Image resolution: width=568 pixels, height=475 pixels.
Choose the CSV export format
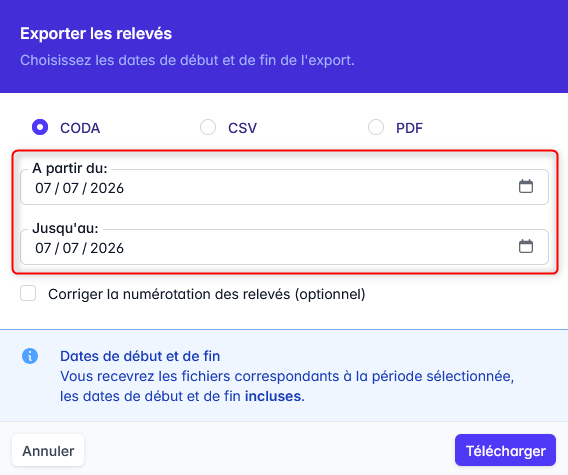208,127
